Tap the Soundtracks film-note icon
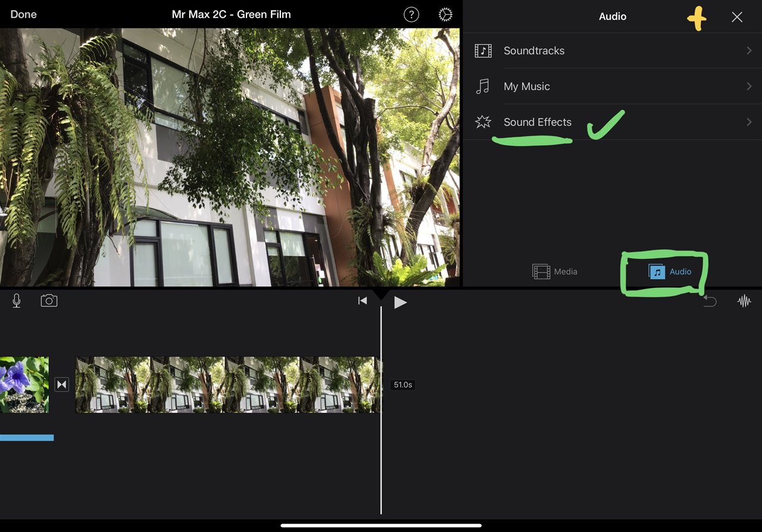762x532 pixels. [x=483, y=51]
